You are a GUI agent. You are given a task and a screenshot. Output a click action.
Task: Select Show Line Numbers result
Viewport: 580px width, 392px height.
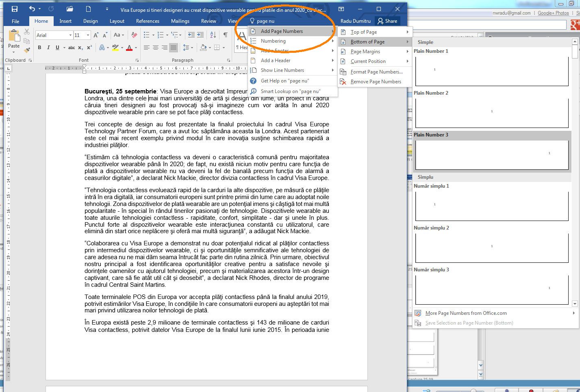point(293,70)
